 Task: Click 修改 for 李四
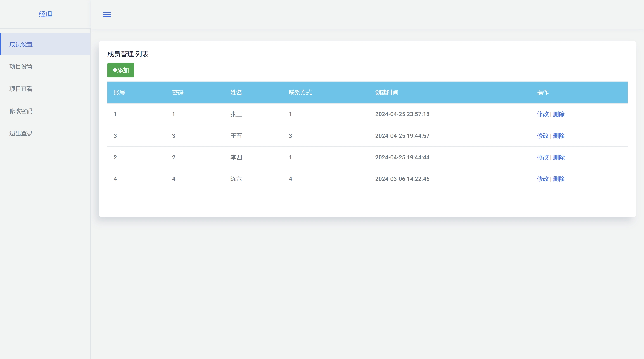[543, 157]
